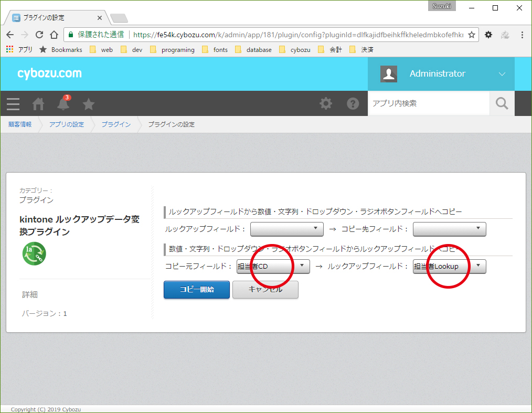The image size is (532, 413).
Task: Click the コピー開始 button
Action: [197, 290]
